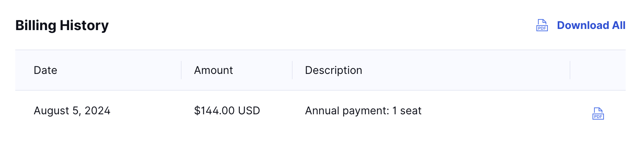Click the PDF icon beside Download All

pyautogui.click(x=542, y=25)
